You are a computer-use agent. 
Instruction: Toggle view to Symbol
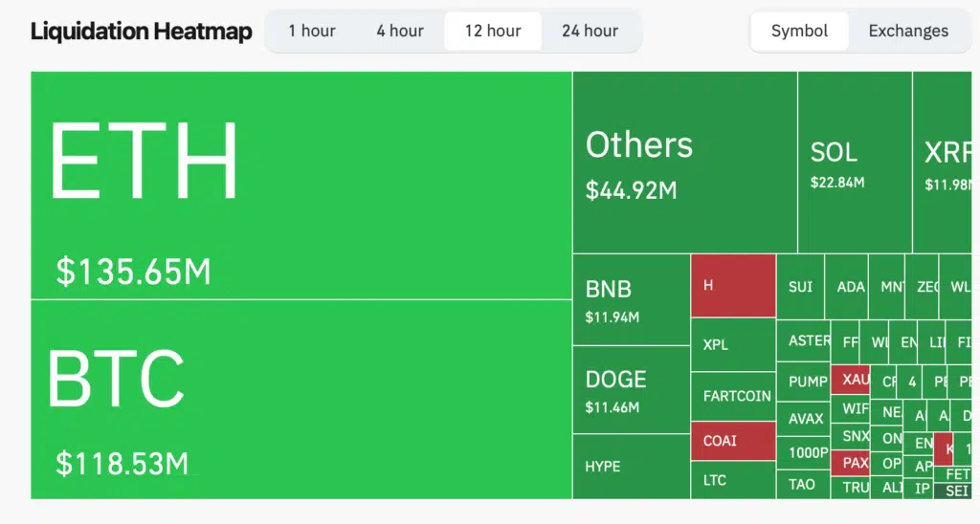pyautogui.click(x=799, y=31)
